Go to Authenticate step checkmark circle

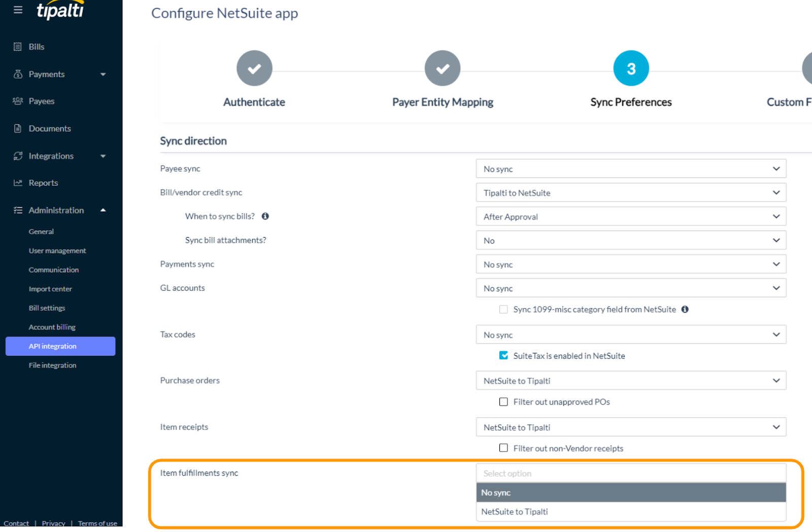coord(254,68)
